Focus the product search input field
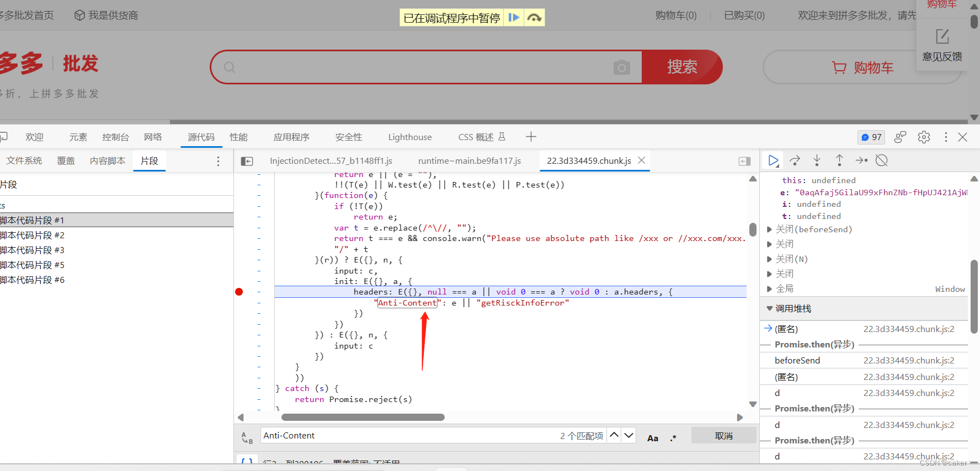980x471 pixels. [x=425, y=67]
